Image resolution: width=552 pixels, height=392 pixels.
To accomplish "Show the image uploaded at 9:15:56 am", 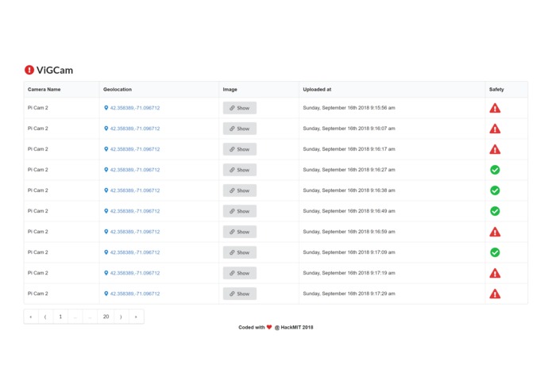I will [240, 108].
